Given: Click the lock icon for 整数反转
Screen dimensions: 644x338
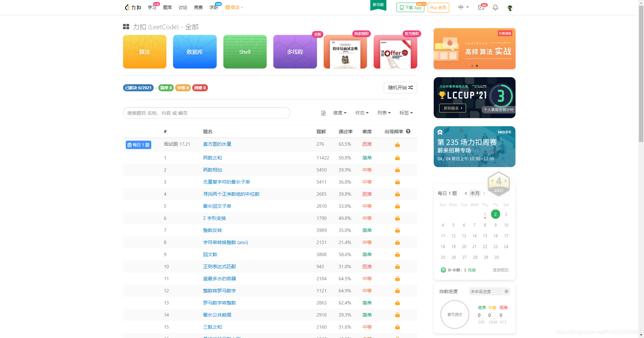Looking at the screenshot, I should point(397,230).
